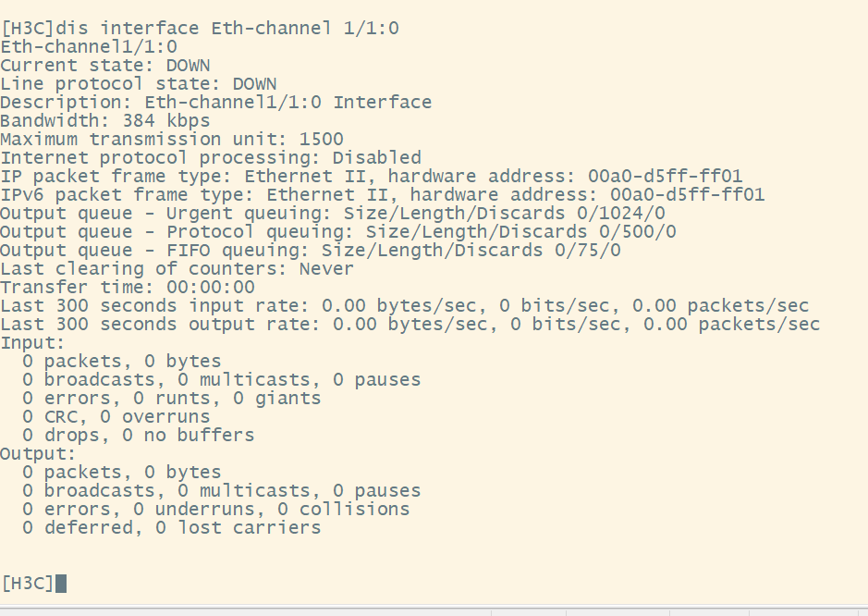The width and height of the screenshot is (868, 616).
Task: Click the Urgent queuing output queue line
Action: (332, 213)
